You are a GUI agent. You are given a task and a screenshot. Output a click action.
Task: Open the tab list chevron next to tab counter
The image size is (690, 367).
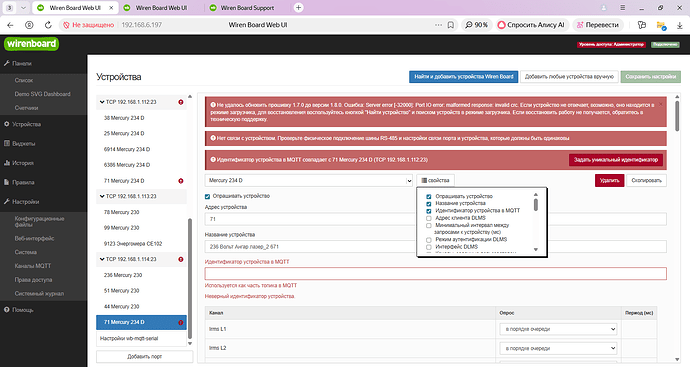[x=23, y=7]
